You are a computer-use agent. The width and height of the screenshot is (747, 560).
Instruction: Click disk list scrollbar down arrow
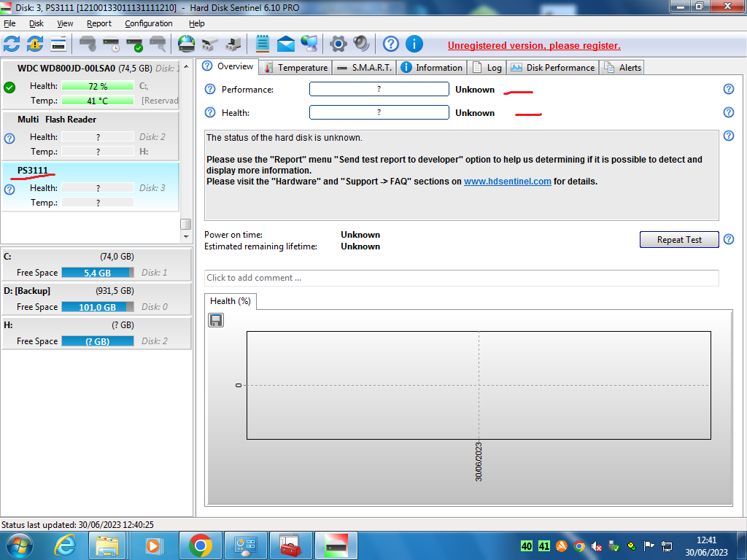click(x=186, y=236)
